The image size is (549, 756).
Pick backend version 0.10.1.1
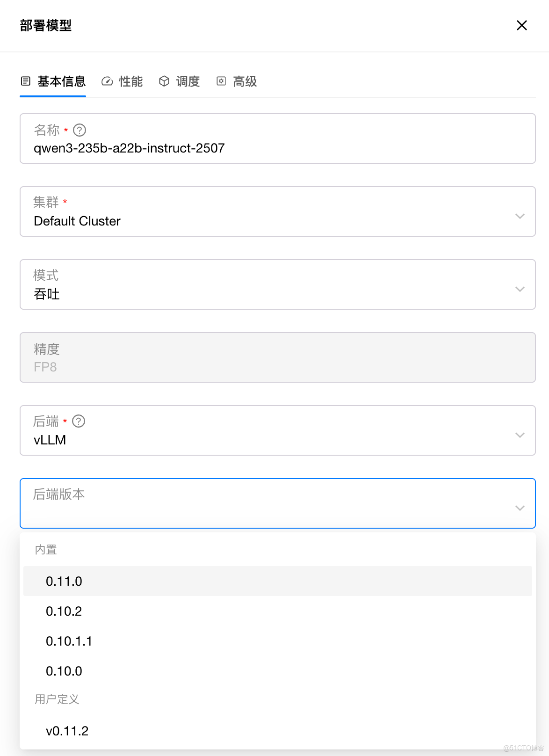coord(69,641)
